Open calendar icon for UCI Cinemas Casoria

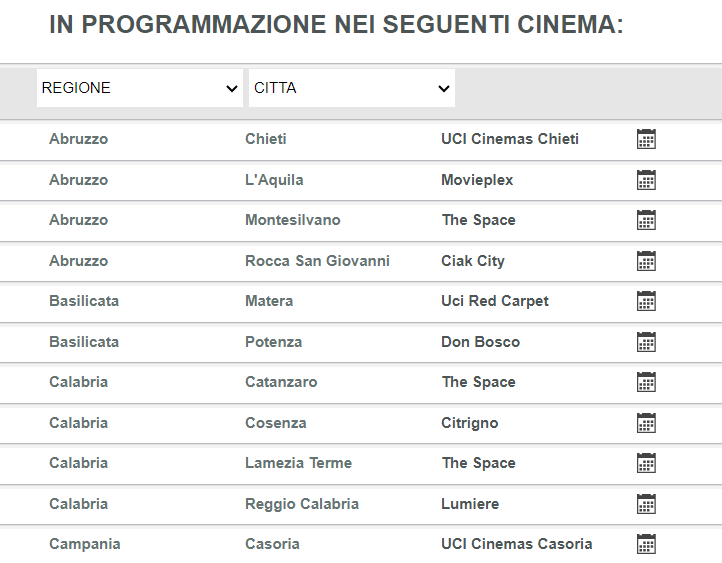point(646,544)
